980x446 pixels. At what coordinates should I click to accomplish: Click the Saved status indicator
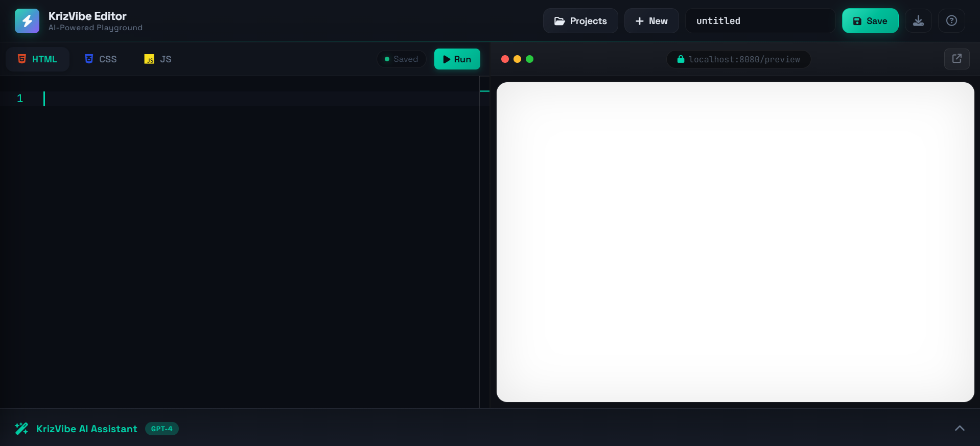(x=402, y=59)
